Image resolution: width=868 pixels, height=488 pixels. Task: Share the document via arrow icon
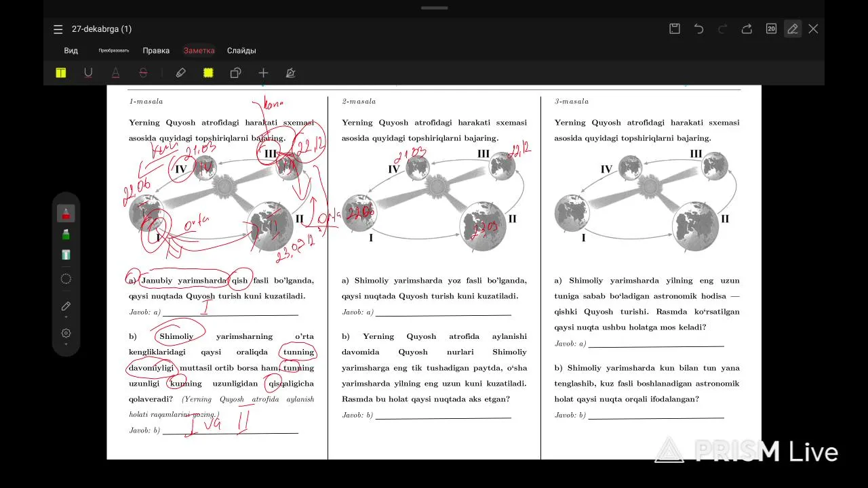[x=747, y=28]
